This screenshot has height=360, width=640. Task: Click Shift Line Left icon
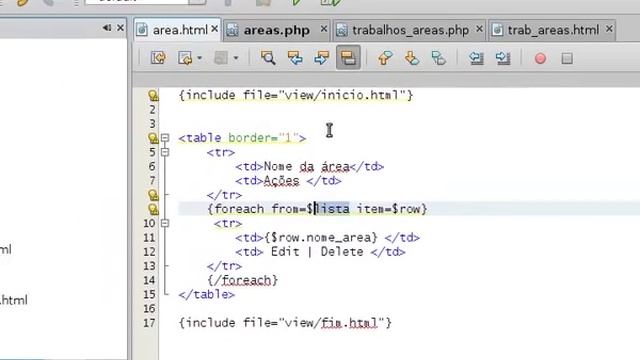[x=476, y=58]
